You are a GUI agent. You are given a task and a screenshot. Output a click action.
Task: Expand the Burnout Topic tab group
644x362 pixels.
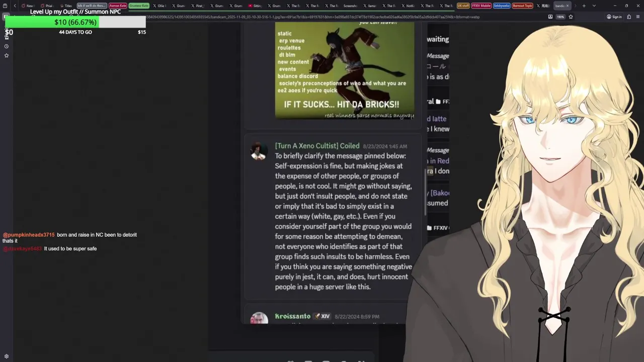pyautogui.click(x=522, y=6)
